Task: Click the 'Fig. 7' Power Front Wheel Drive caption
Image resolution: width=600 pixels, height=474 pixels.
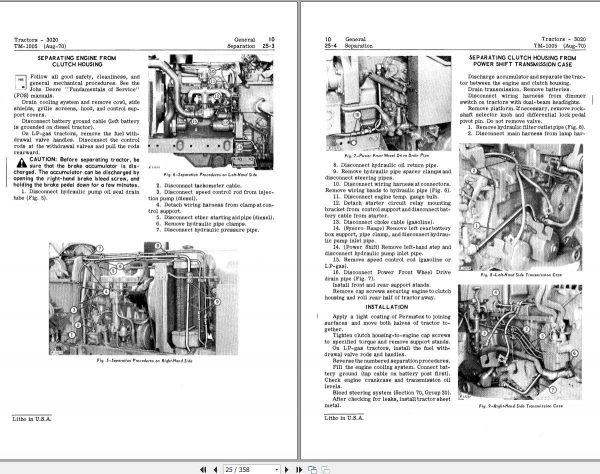Action: coord(387,156)
